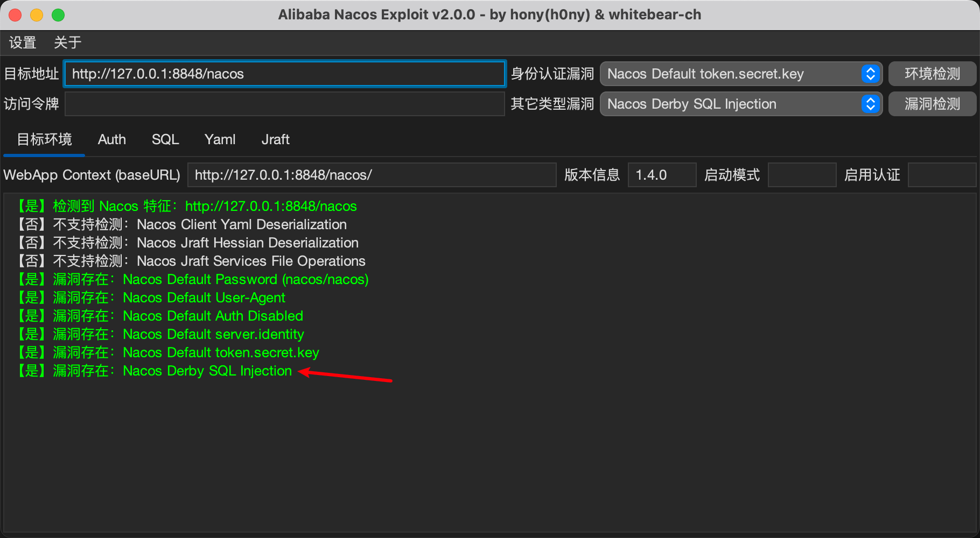Image resolution: width=980 pixels, height=538 pixels.
Task: Switch to the SQL tab
Action: point(165,140)
